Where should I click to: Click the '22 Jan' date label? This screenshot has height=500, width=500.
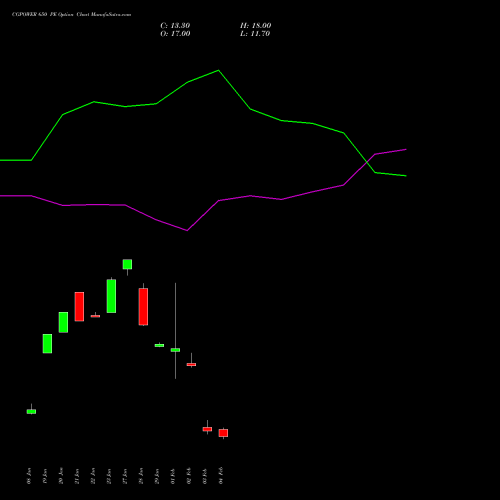tap(93, 476)
